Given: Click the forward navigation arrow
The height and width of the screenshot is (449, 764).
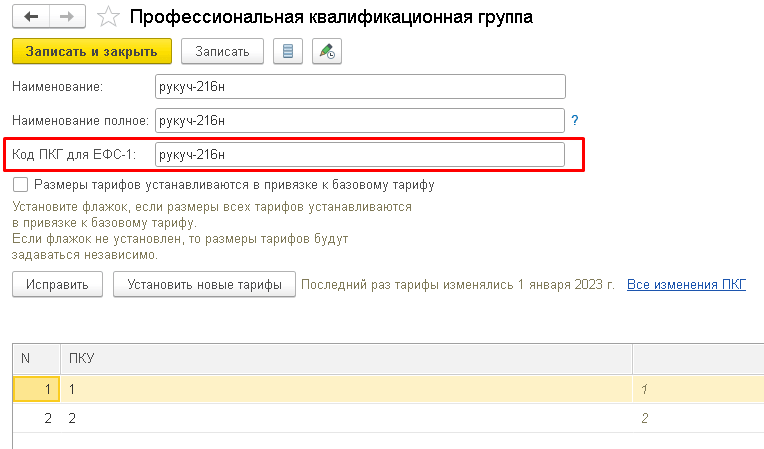Looking at the screenshot, I should click(67, 17).
